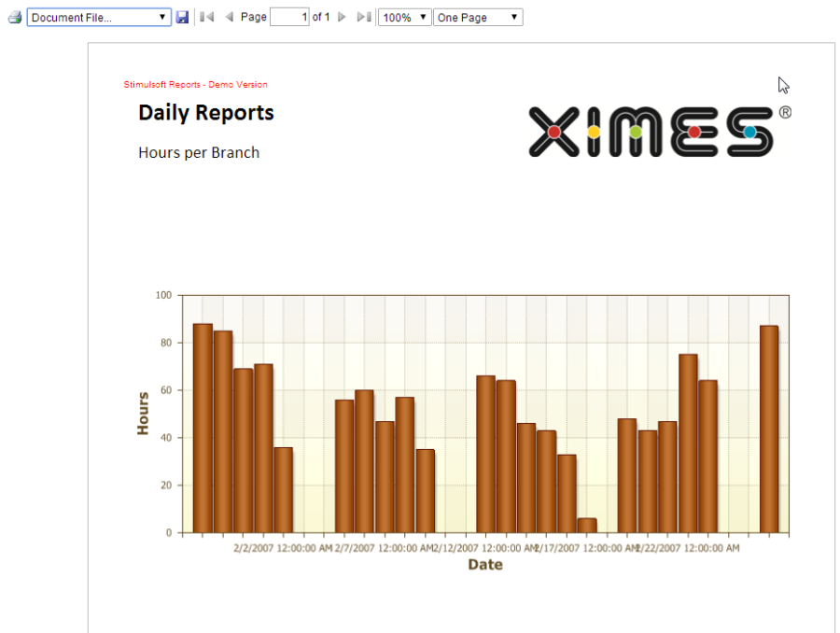Click the '80' value on the Hours axis
Screen dimensions: 840x633
click(x=166, y=343)
